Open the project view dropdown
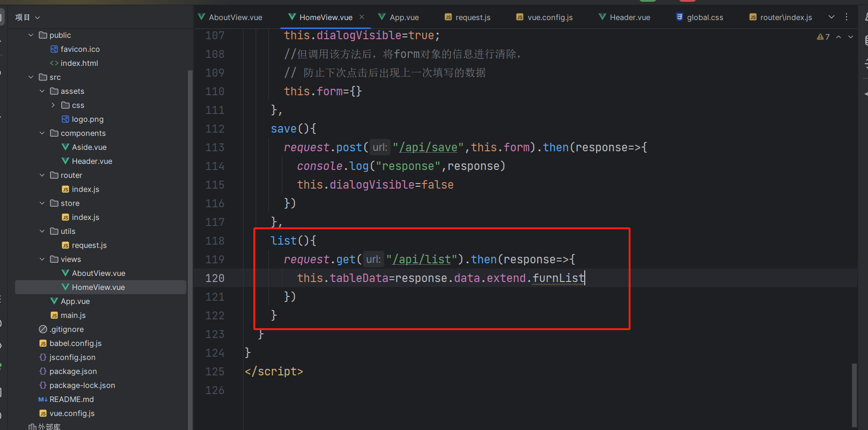The image size is (868, 430). click(28, 17)
